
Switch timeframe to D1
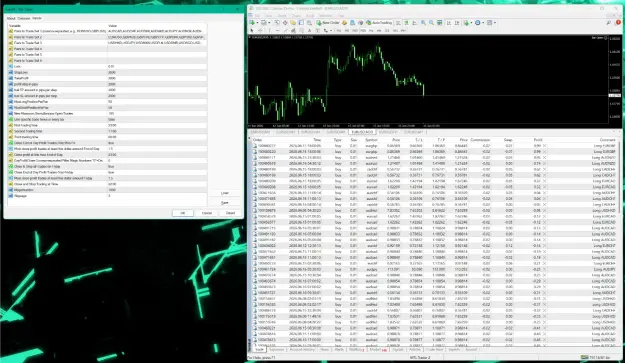tap(387, 30)
